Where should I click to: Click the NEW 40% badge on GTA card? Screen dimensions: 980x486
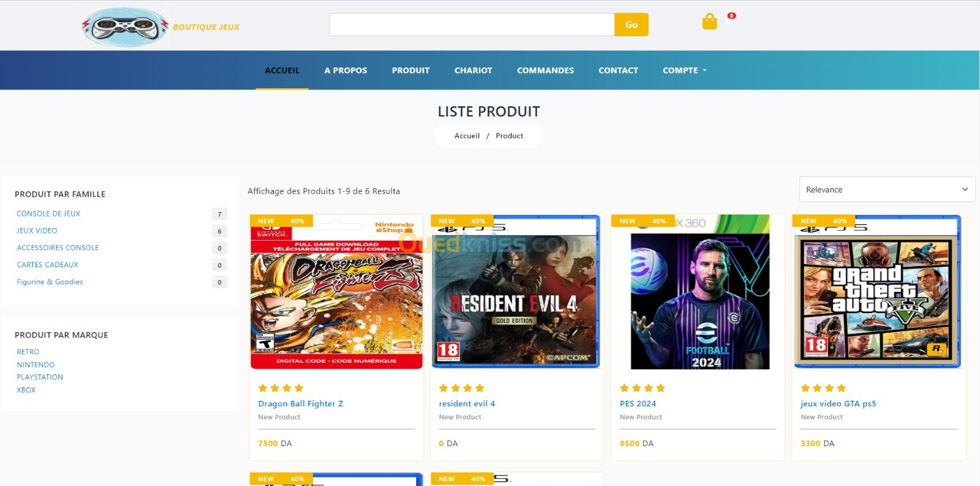tap(824, 221)
